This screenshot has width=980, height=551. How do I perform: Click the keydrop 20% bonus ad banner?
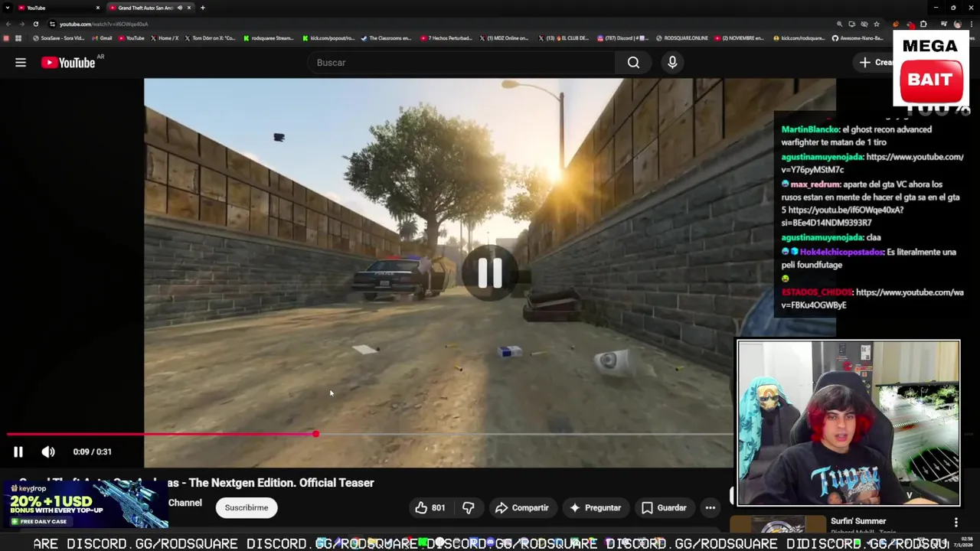click(84, 505)
